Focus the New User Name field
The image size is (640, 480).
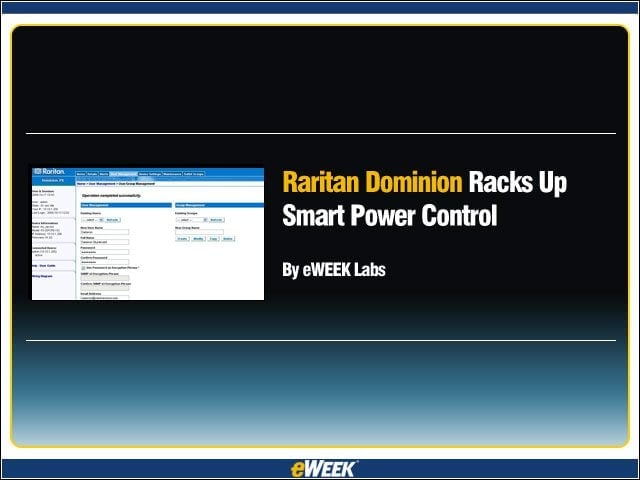point(104,232)
